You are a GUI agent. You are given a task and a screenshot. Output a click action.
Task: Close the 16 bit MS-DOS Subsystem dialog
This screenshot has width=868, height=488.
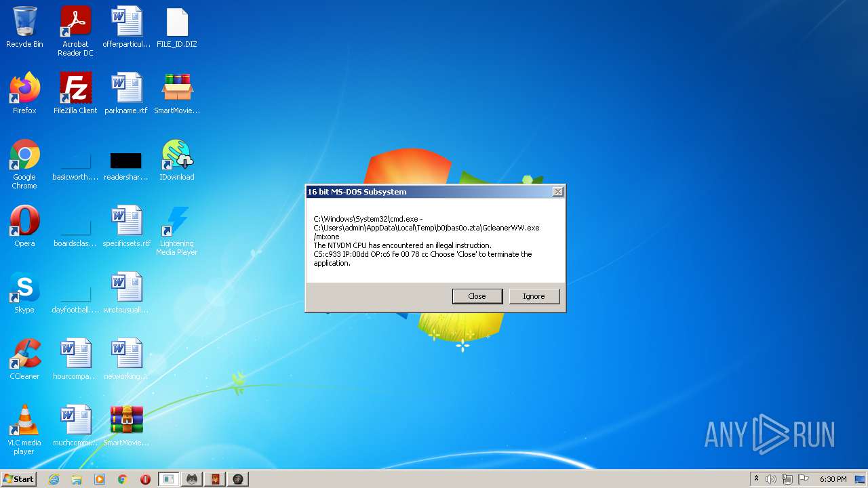557,192
